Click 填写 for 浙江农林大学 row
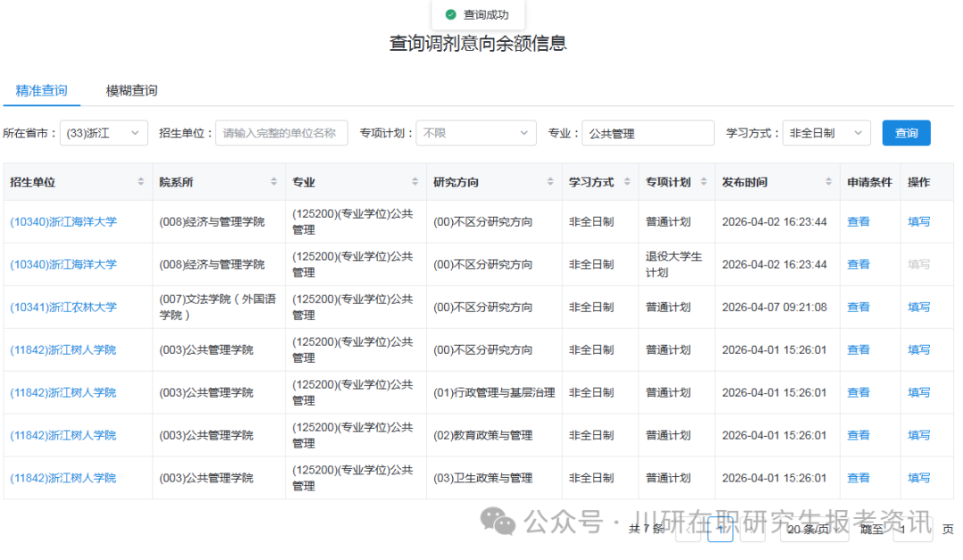Image resolution: width=963 pixels, height=560 pixels. (918, 307)
